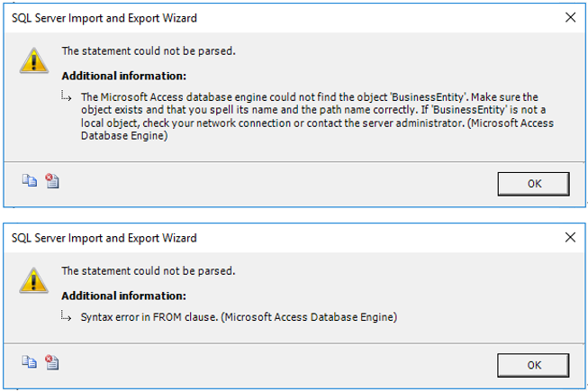This screenshot has height=392, width=588.
Task: Click the warning icon in the lower dialog
Action: pos(32,279)
